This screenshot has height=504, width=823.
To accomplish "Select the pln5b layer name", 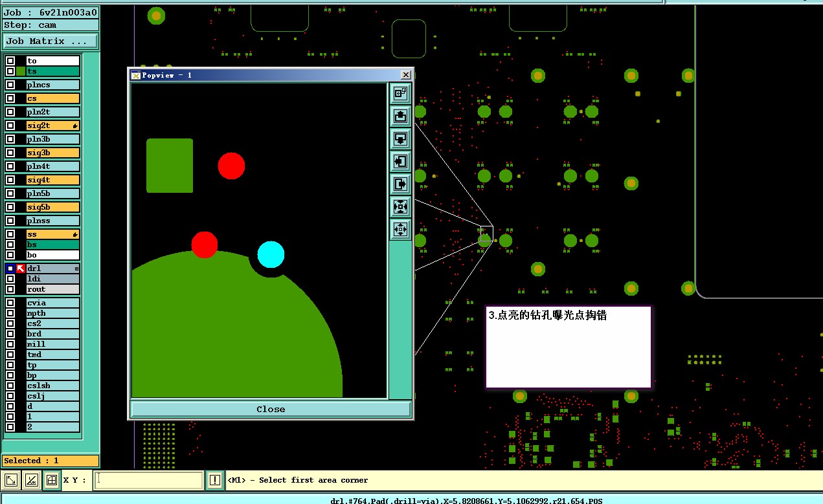I will click(x=53, y=193).
